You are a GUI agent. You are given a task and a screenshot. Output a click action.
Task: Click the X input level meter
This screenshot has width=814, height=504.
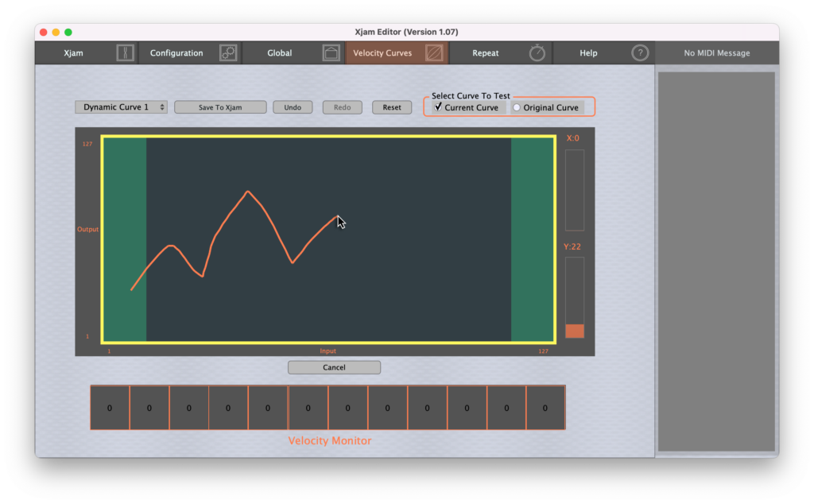pos(574,190)
